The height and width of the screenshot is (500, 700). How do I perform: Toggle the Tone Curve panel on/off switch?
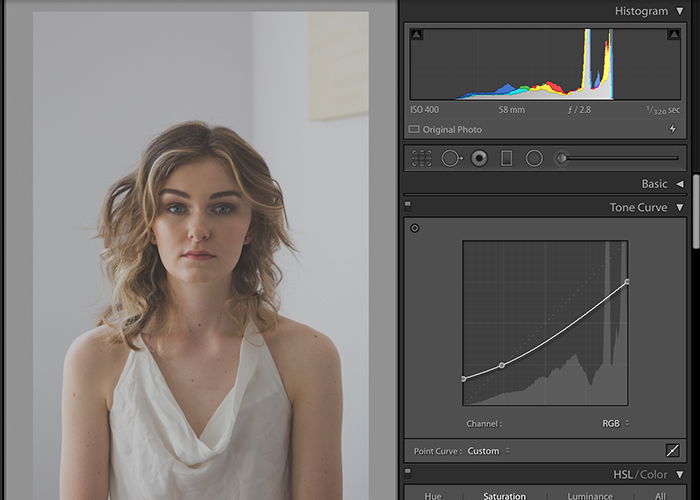tap(408, 205)
